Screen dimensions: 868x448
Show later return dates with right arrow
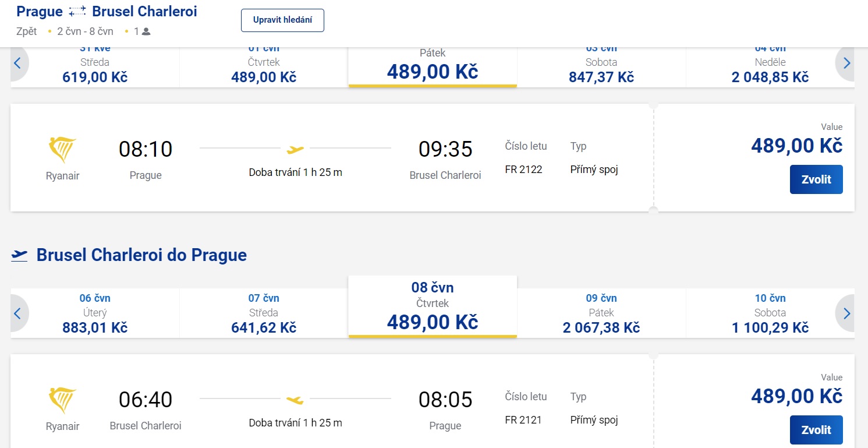pyautogui.click(x=846, y=314)
